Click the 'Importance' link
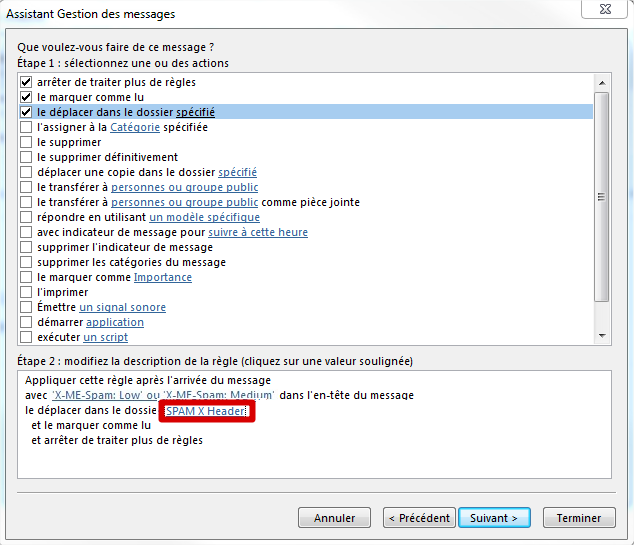Screen dimensions: 634x545 [162, 277]
